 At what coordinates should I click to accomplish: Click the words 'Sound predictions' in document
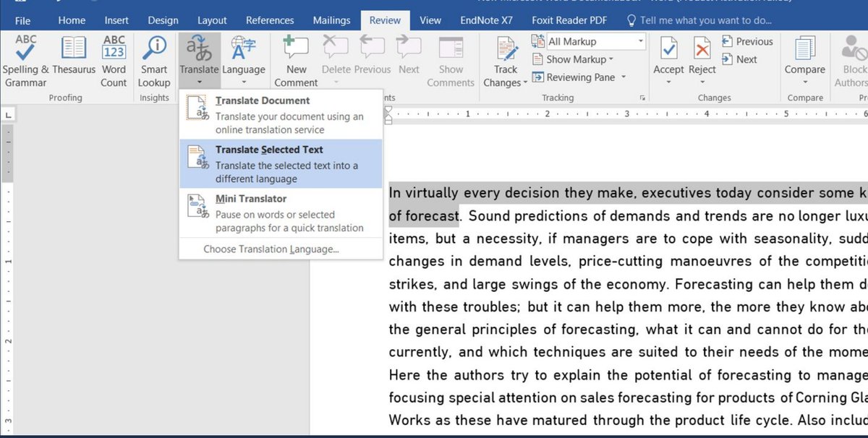[527, 216]
